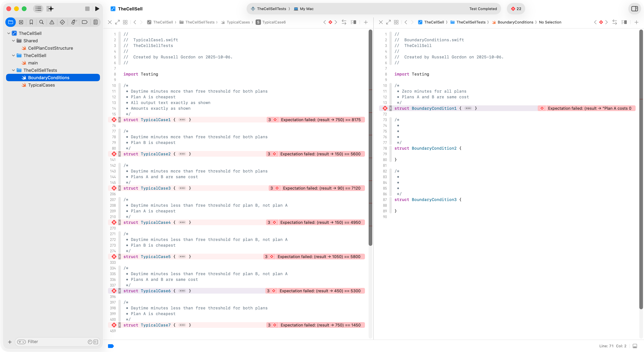Open the Test navigator diamond icon
This screenshot has height=352, width=644.
click(63, 22)
